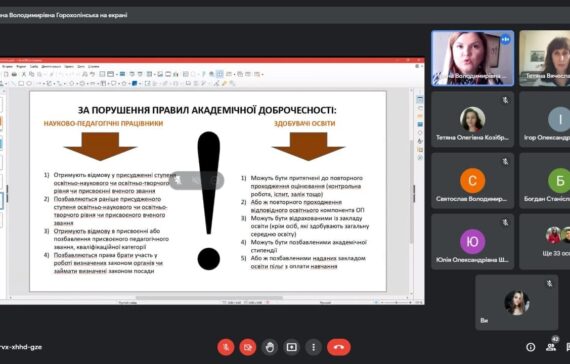The height and width of the screenshot is (364, 570).
Task: Select the Тетяна Олегівна Козібр... participant tile
Action: [x=473, y=119]
